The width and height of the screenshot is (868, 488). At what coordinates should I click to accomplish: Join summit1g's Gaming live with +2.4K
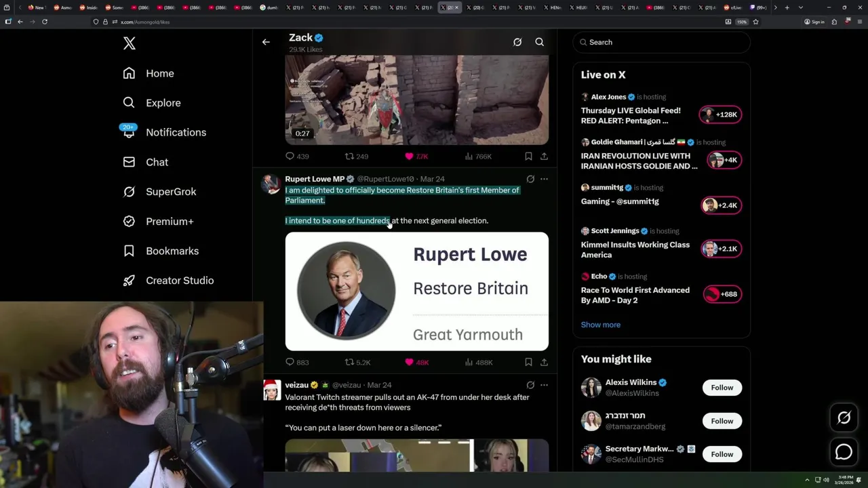[720, 205]
